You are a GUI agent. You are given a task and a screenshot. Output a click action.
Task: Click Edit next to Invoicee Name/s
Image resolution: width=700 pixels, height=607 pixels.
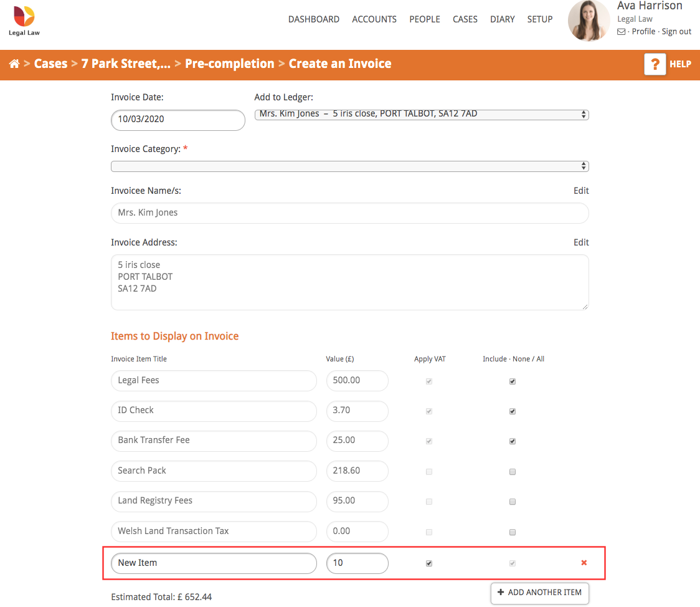click(x=580, y=191)
